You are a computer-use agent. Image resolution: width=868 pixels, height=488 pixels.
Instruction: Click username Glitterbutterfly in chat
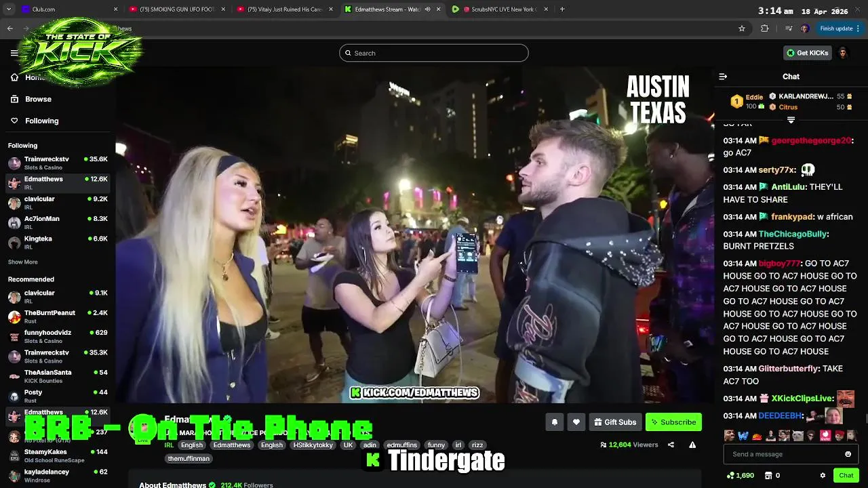pos(788,369)
